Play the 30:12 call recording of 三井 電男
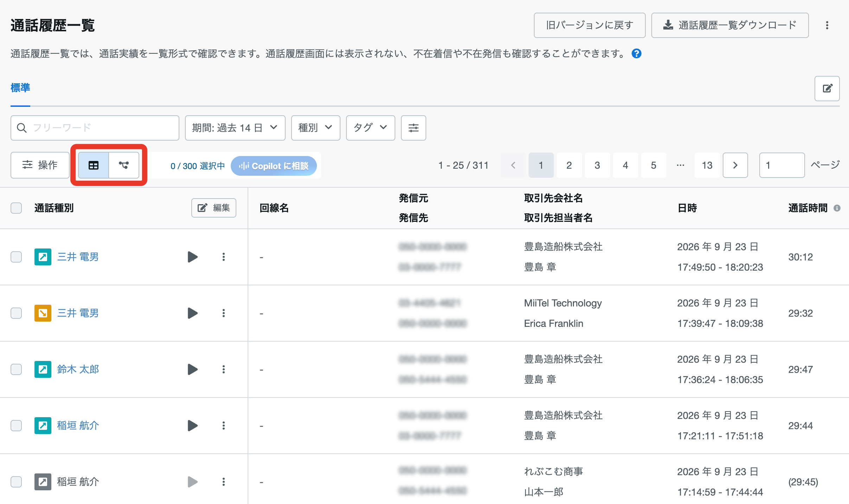The image size is (849, 504). tap(192, 257)
